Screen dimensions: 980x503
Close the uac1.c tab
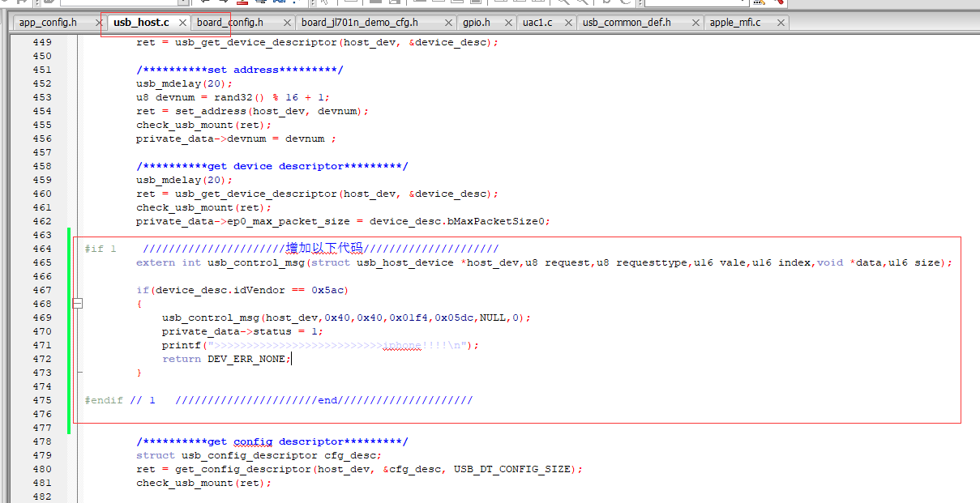567,23
